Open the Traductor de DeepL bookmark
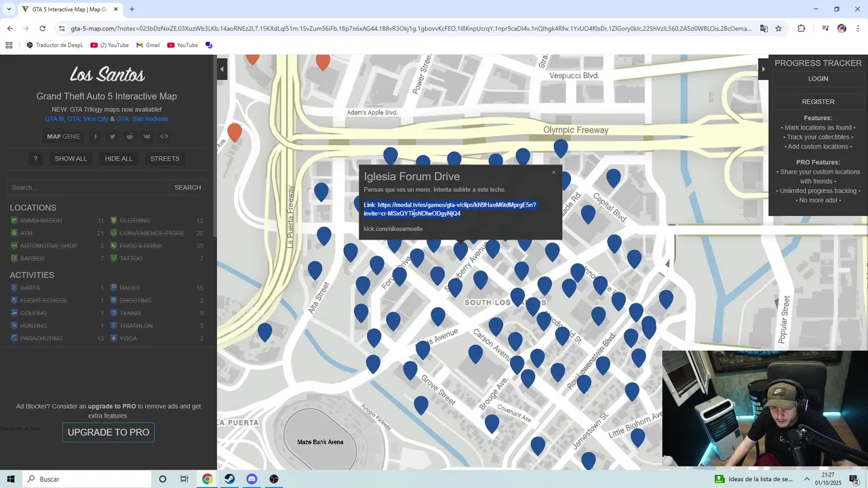The width and height of the screenshot is (868, 488). point(54,45)
